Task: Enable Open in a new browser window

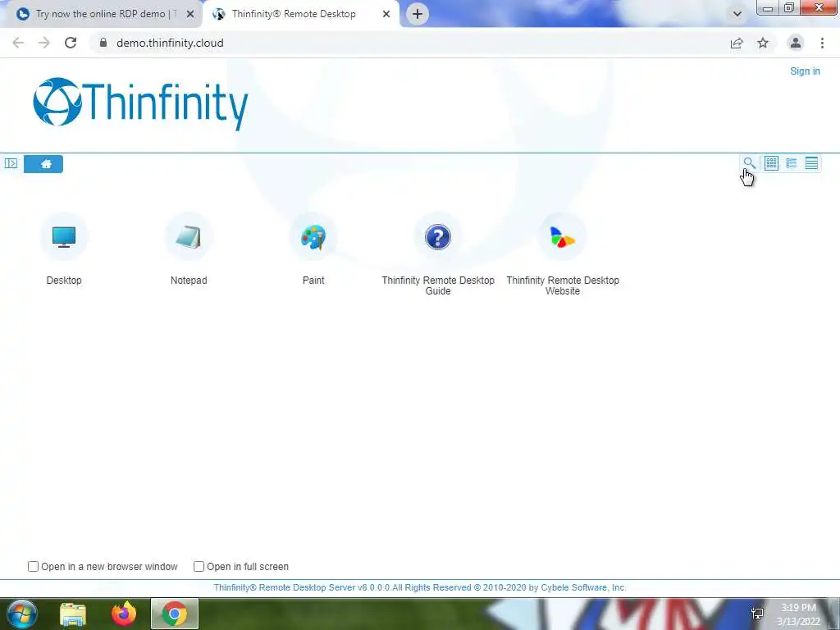Action: [x=33, y=566]
